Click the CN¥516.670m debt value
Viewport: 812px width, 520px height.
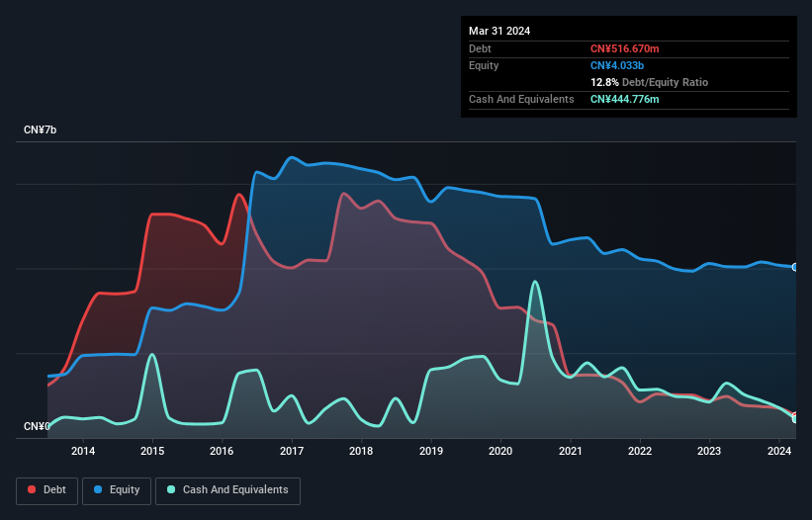(x=624, y=48)
